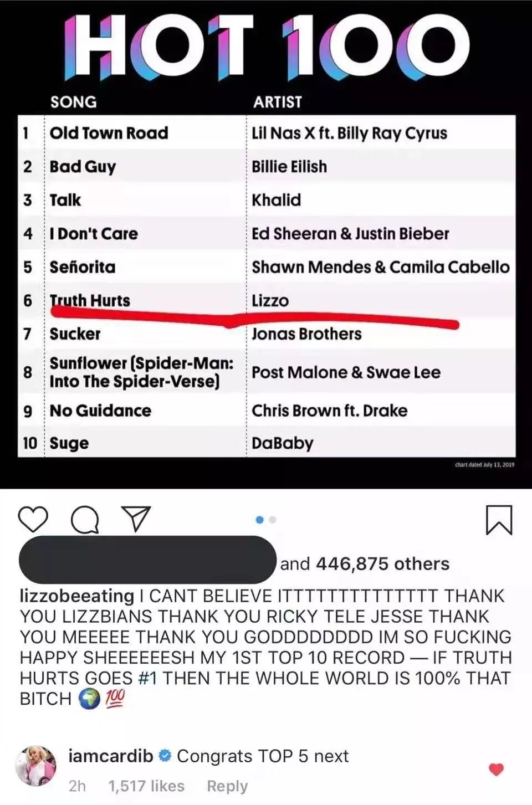Open the iamcardib username link
The image size is (532, 805).
click(x=110, y=756)
